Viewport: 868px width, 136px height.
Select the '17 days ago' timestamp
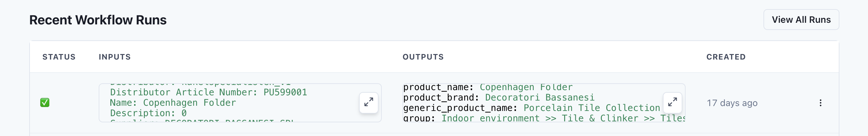732,103
